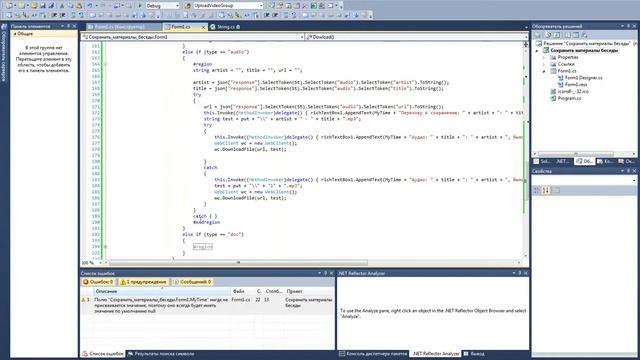Image resolution: width=640 pixels, height=360 pixels.
Task: Sort errors by the Проект column header
Action: click(309, 291)
